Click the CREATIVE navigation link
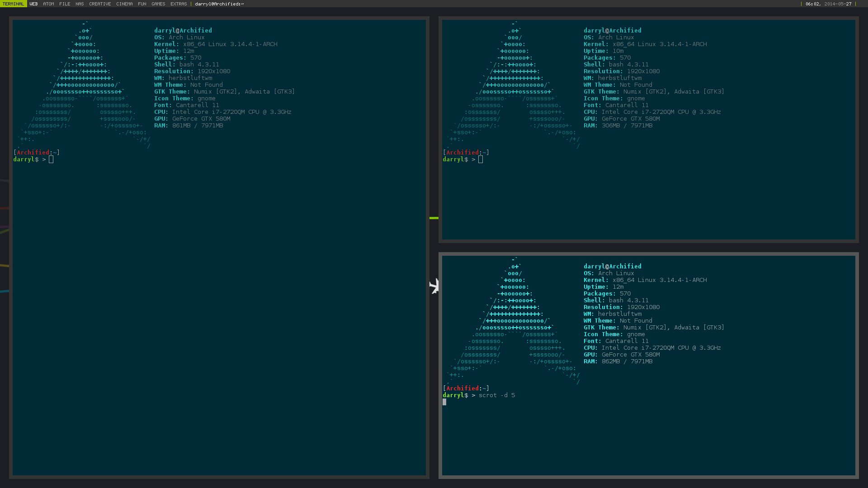Image resolution: width=868 pixels, height=488 pixels. 99,4
